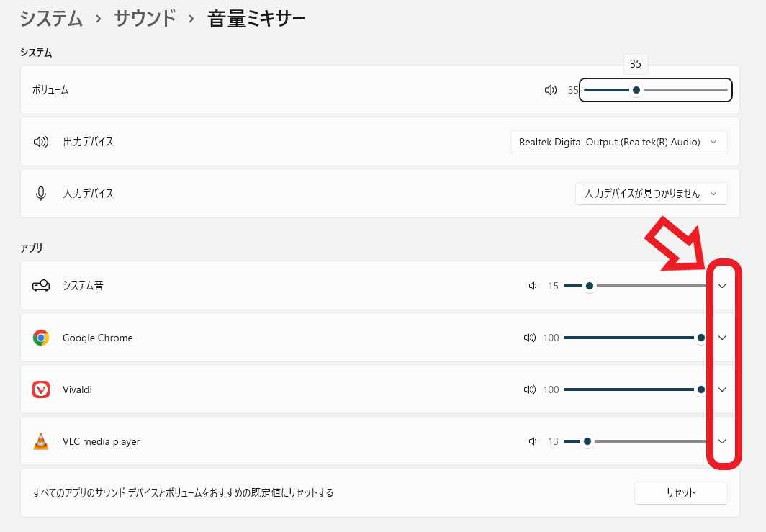Expand the VLC media player row chevron

click(722, 441)
